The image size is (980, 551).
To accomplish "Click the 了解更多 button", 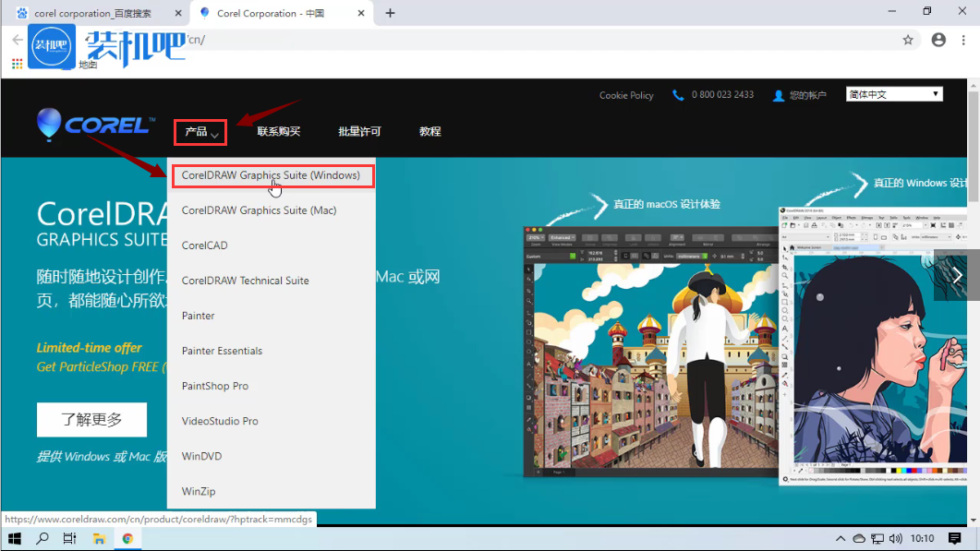I will pos(91,419).
